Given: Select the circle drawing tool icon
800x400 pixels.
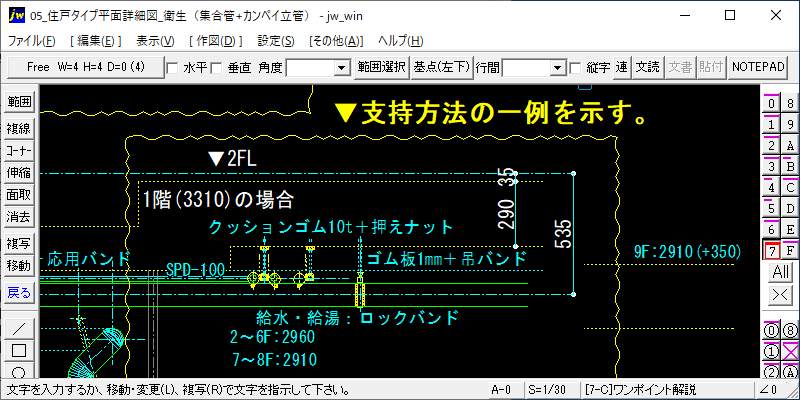Looking at the screenshot, I should tap(19, 370).
